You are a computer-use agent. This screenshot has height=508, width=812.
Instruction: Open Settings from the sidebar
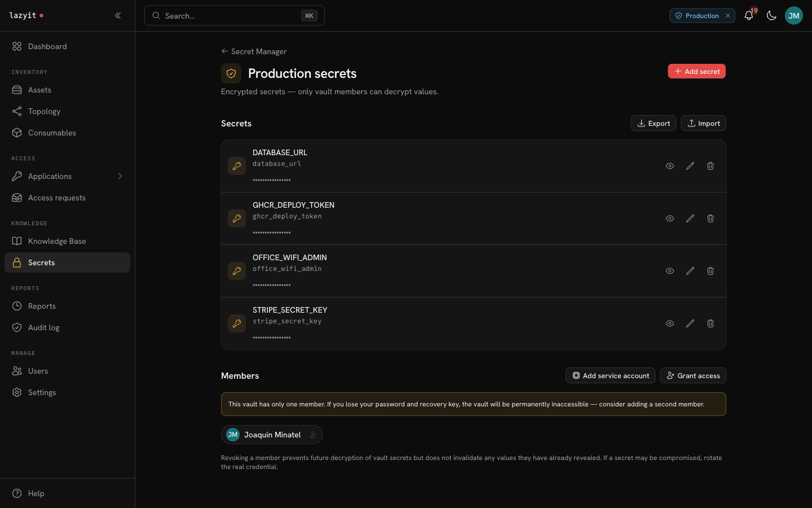coord(67,392)
